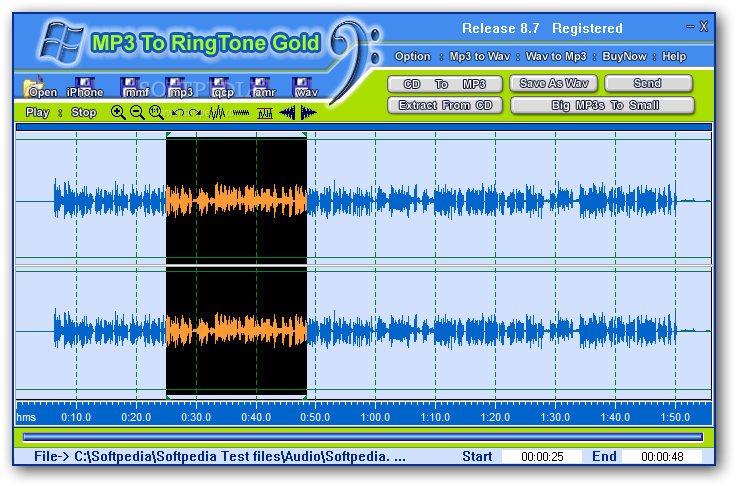736x486 pixels.
Task: Click the 1:50.0 mark on time ruler
Action: 675,417
